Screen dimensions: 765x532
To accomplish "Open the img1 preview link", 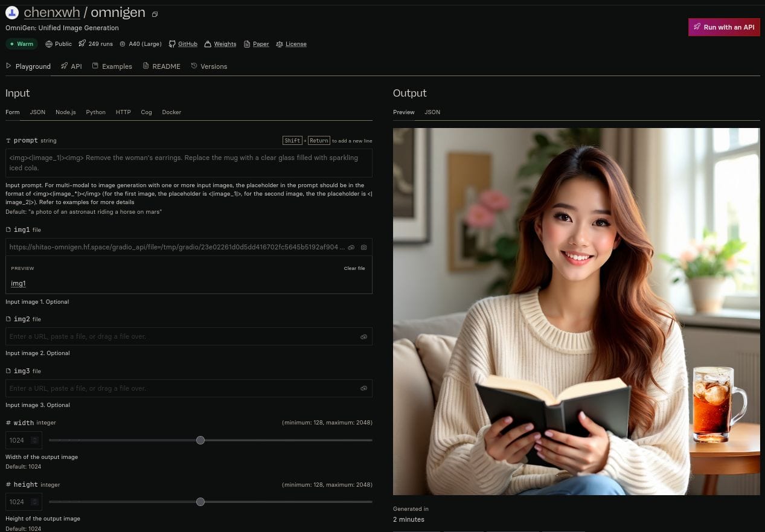I will [x=18, y=283].
